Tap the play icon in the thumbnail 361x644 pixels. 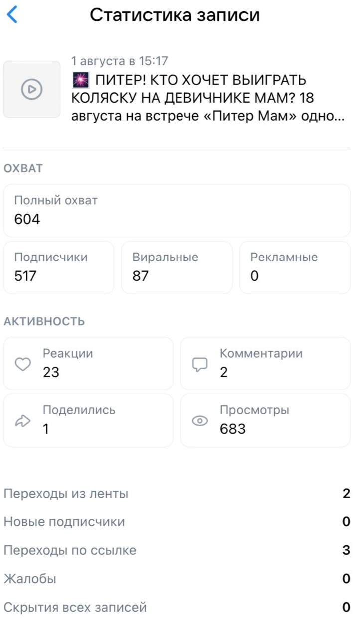(x=32, y=89)
